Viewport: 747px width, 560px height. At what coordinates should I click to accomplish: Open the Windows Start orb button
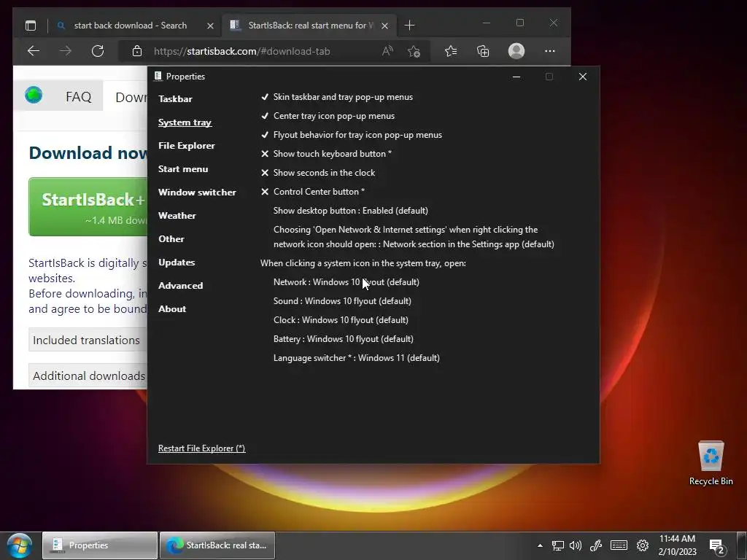(x=20, y=545)
